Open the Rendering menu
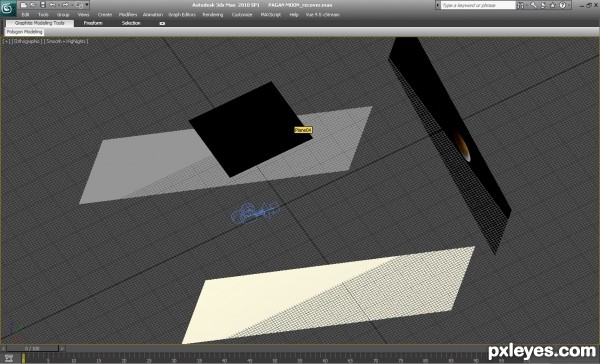Viewport: 600px width, 364px height. [213, 15]
